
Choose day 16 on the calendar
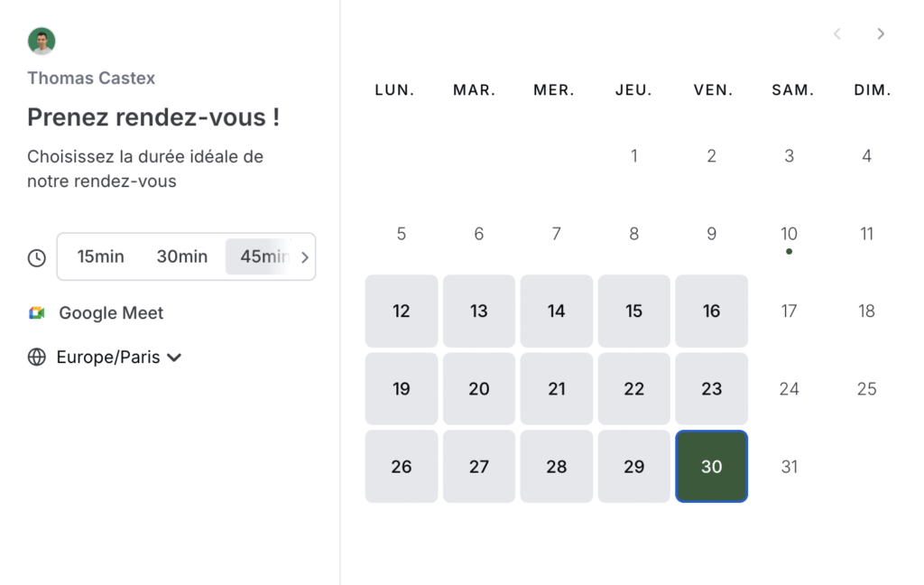point(711,311)
